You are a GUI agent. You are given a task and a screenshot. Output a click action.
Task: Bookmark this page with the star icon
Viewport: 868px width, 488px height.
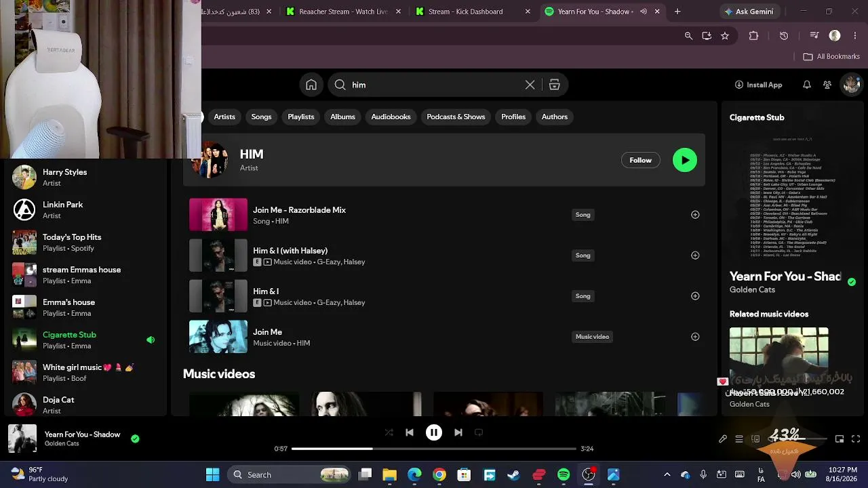(x=725, y=36)
